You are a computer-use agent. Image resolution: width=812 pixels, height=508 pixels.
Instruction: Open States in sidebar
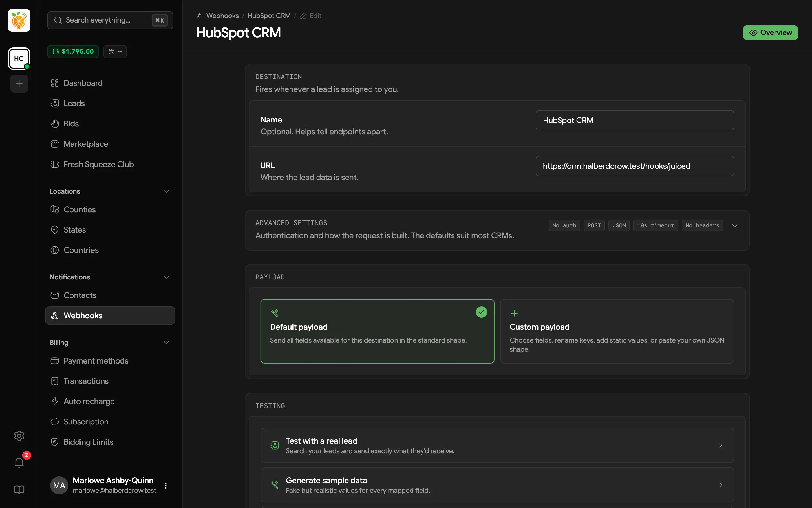[x=110, y=230]
